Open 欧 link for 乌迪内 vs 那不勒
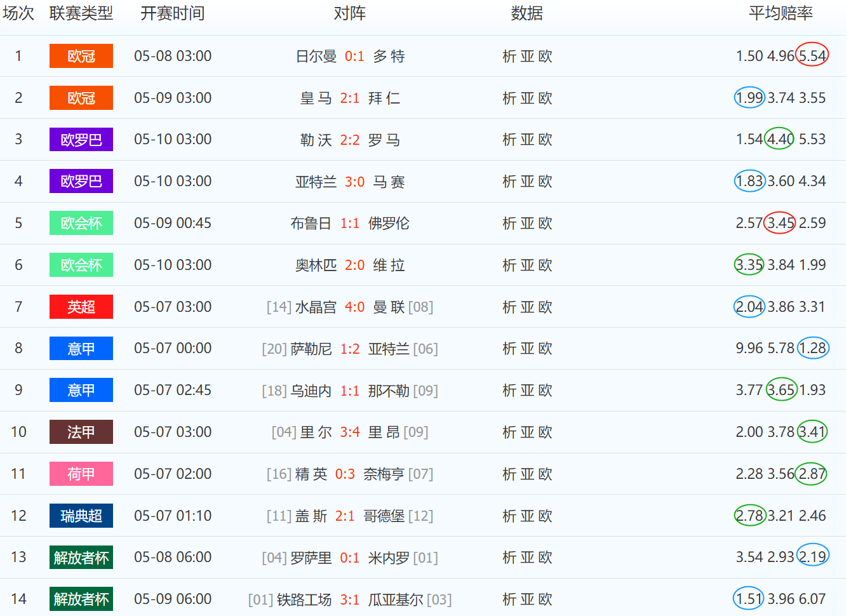858x616 pixels. [x=545, y=391]
